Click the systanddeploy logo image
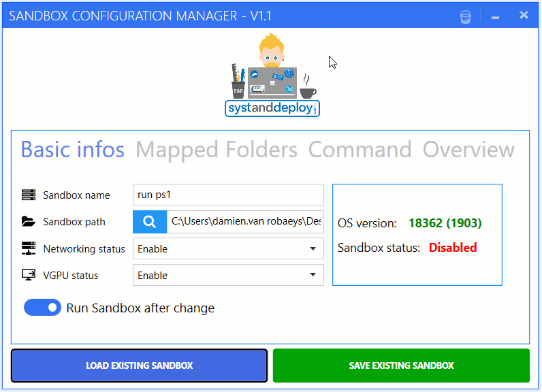This screenshot has width=542, height=392. pyautogui.click(x=272, y=76)
